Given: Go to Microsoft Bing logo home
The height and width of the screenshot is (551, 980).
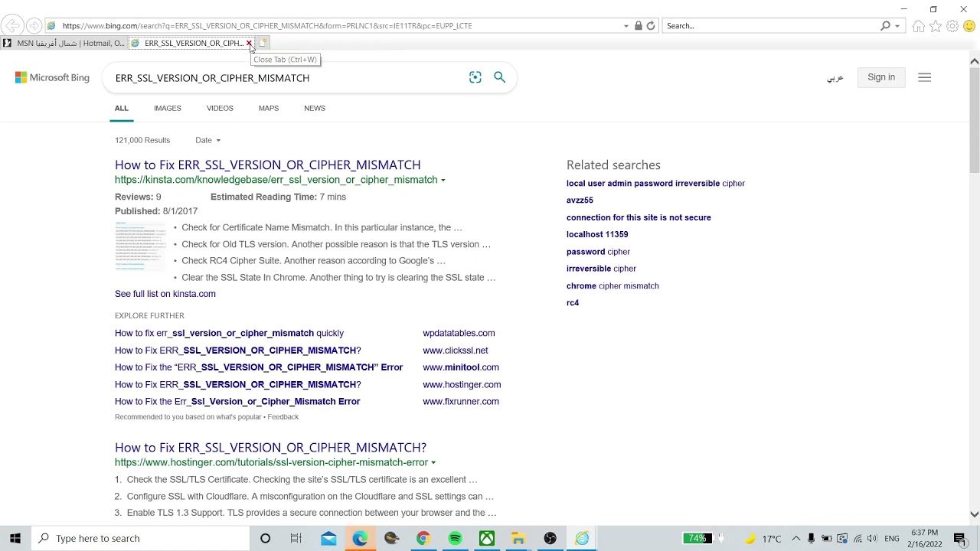Looking at the screenshot, I should 52,77.
